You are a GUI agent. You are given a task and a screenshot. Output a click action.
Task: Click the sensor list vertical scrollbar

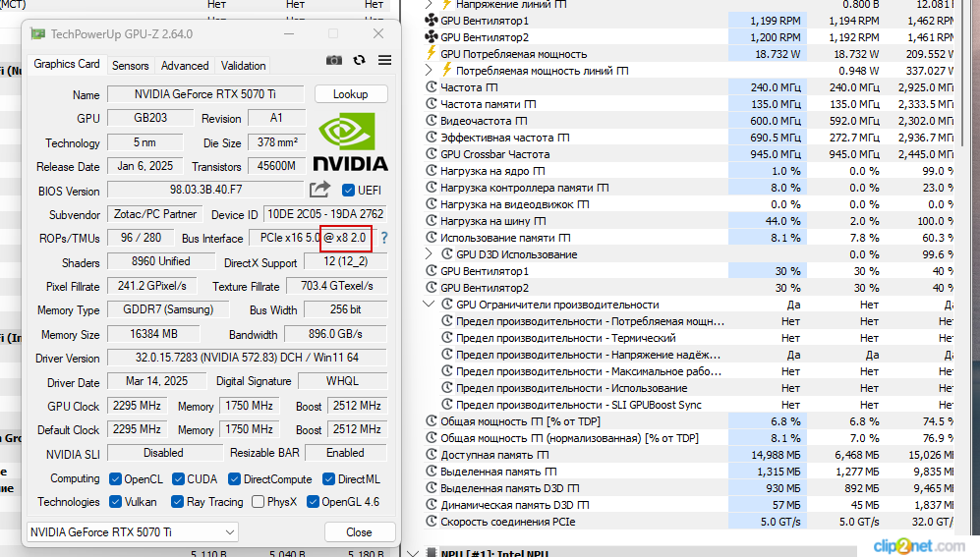[x=963, y=75]
